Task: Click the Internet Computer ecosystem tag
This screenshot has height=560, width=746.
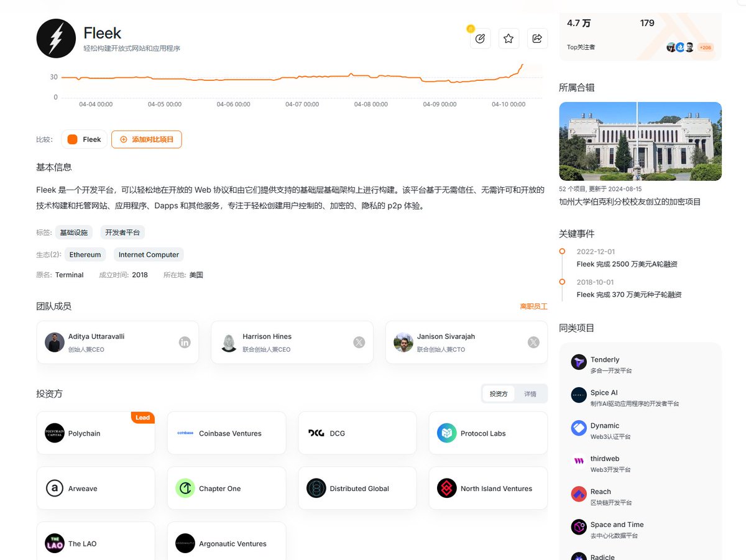Action: 149,255
